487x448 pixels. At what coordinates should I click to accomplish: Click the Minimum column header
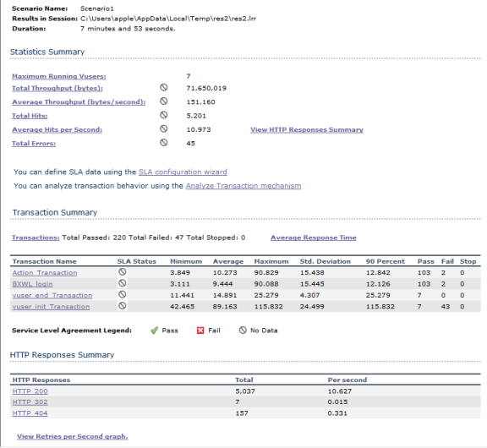point(186,261)
